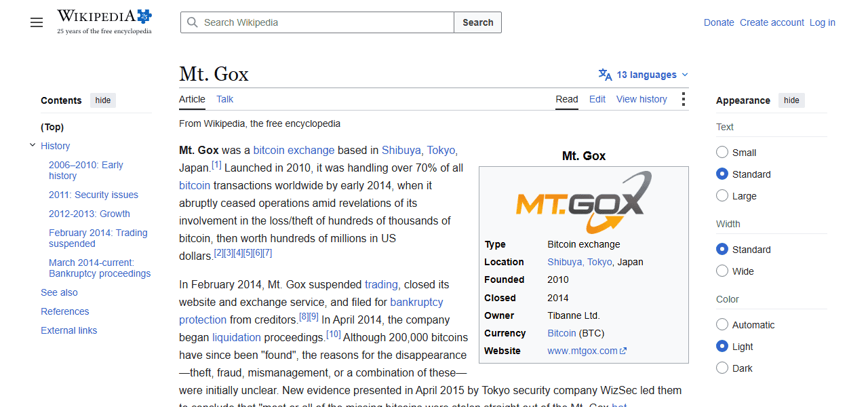This screenshot has height=407, width=868.
Task: Open Shibuya, Tokyo link in infobox
Action: (580, 262)
